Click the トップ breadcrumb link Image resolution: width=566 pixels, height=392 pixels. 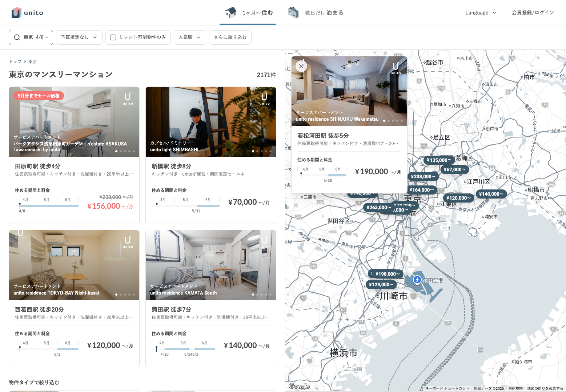15,62
